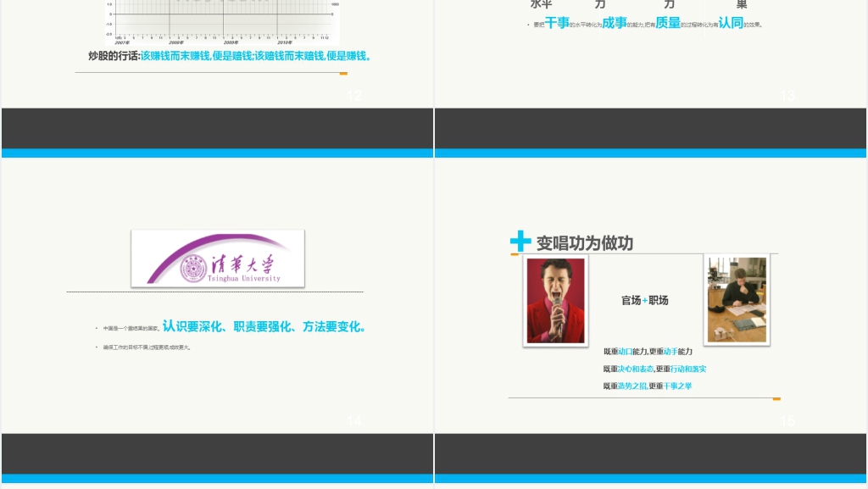This screenshot has width=868, height=489.
Task: Click the blue plus icon beside 变唱功为做功
Action: point(520,242)
